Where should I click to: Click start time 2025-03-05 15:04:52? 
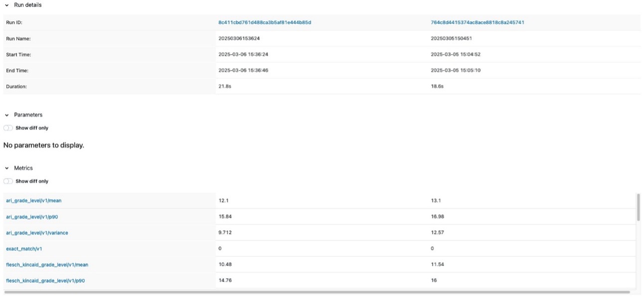[456, 54]
